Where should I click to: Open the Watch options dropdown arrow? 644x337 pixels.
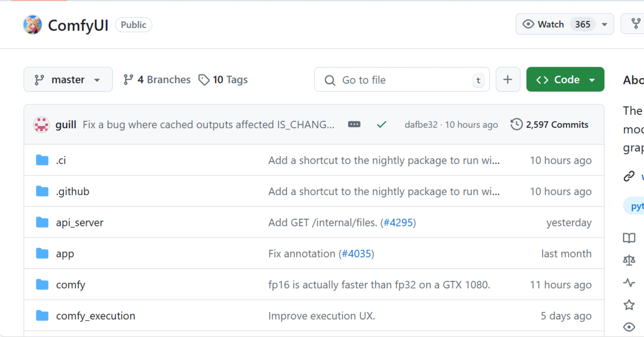point(604,24)
